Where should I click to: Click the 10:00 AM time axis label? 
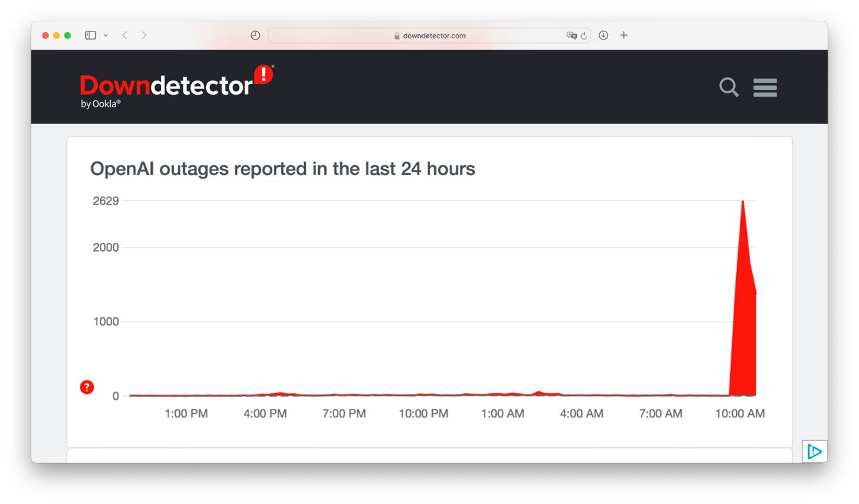(740, 414)
